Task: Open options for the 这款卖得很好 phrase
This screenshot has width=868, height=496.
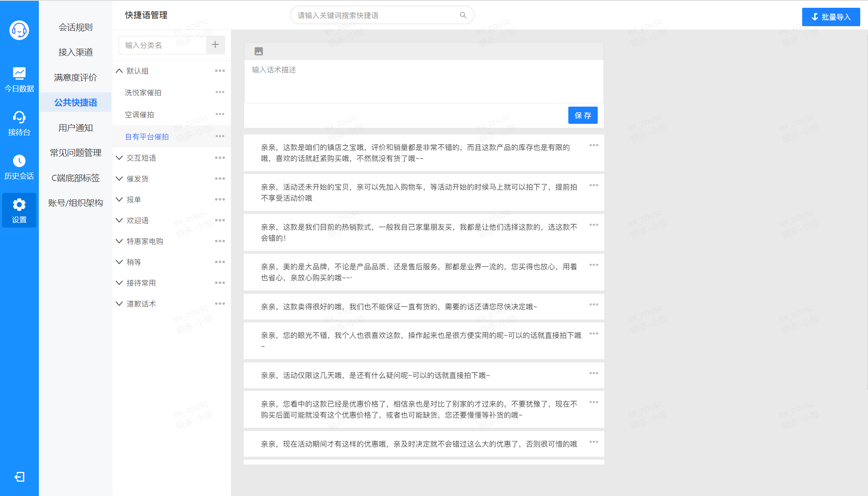Action: (x=594, y=305)
